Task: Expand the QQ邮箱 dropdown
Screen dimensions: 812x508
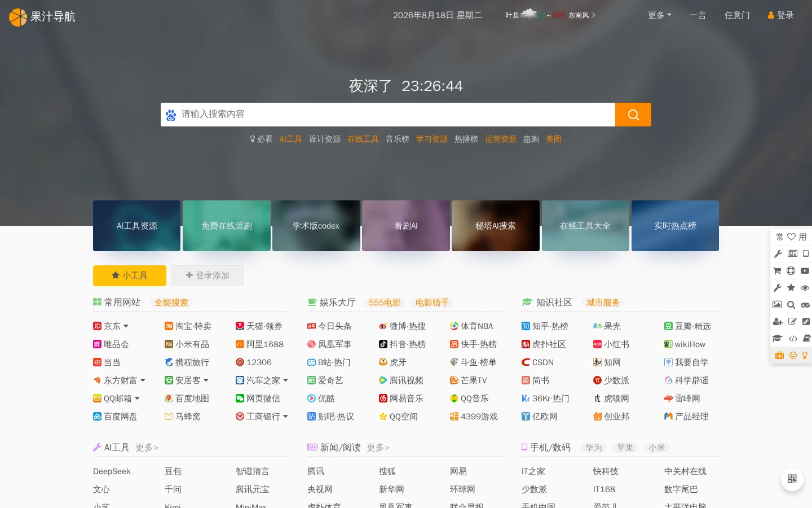Action: tap(137, 398)
